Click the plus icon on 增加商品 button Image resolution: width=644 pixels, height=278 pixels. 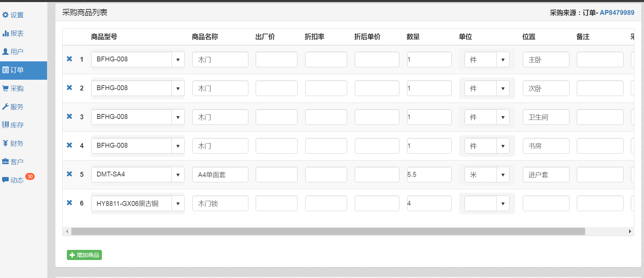(x=72, y=255)
